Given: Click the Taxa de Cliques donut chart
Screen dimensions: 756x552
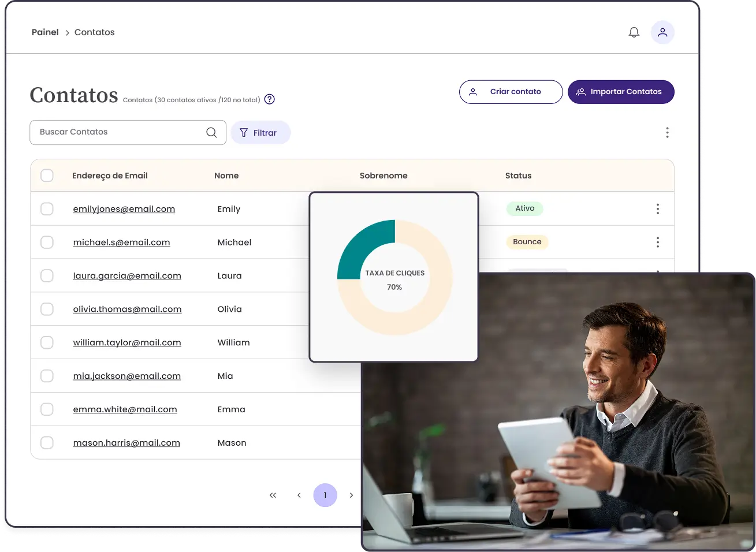Looking at the screenshot, I should [x=394, y=276].
